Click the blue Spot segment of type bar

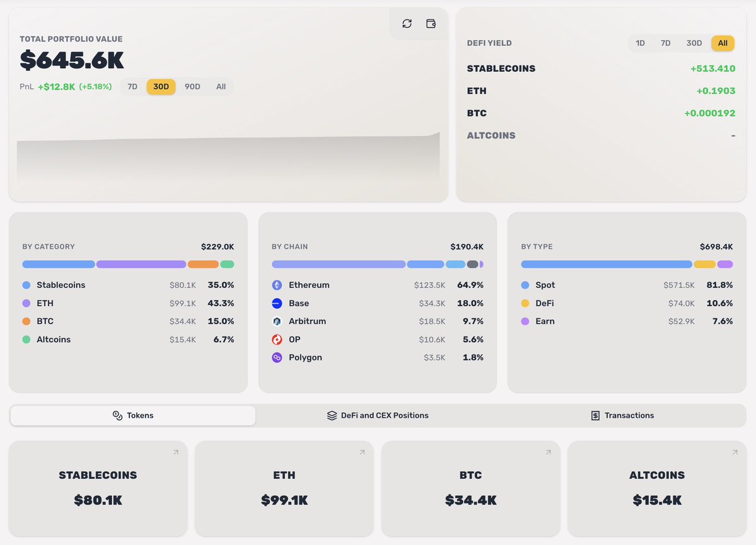(x=607, y=264)
